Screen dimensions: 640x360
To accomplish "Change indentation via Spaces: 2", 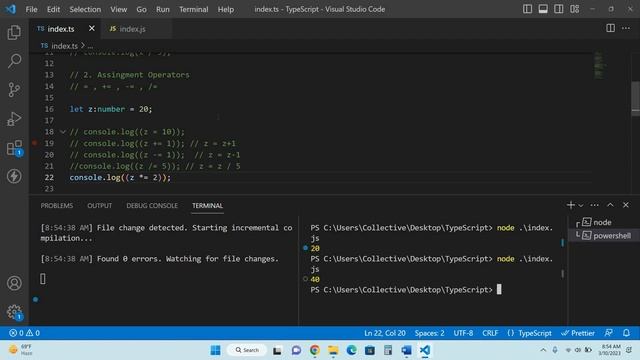I will [429, 333].
